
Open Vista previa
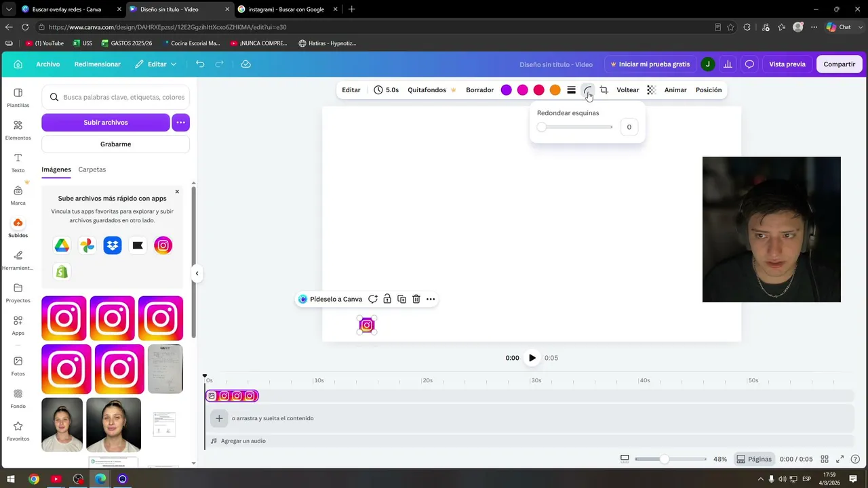(x=787, y=64)
